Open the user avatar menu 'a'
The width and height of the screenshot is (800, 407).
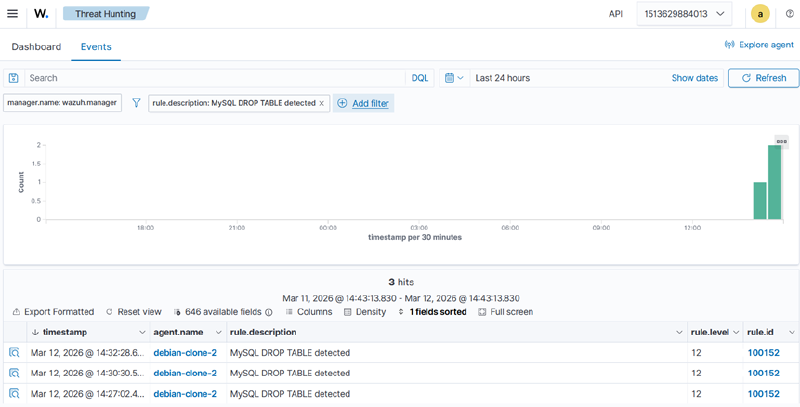[760, 14]
